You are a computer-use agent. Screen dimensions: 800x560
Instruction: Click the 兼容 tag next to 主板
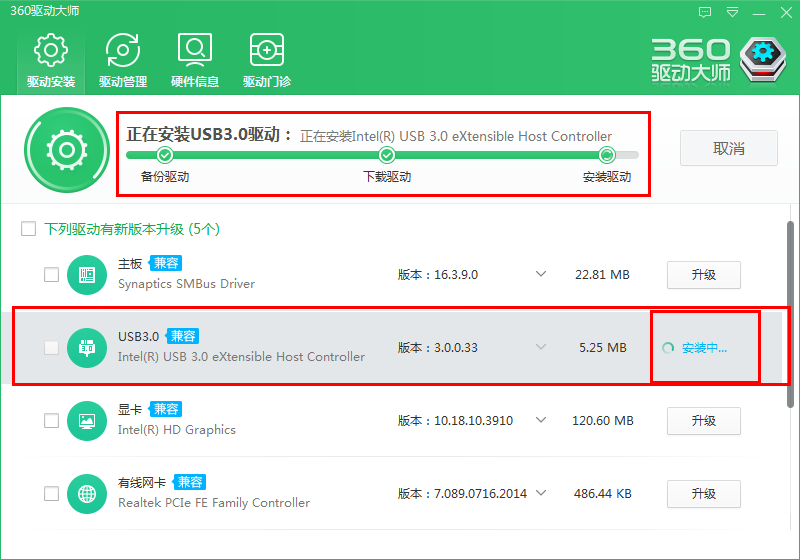pyautogui.click(x=166, y=263)
